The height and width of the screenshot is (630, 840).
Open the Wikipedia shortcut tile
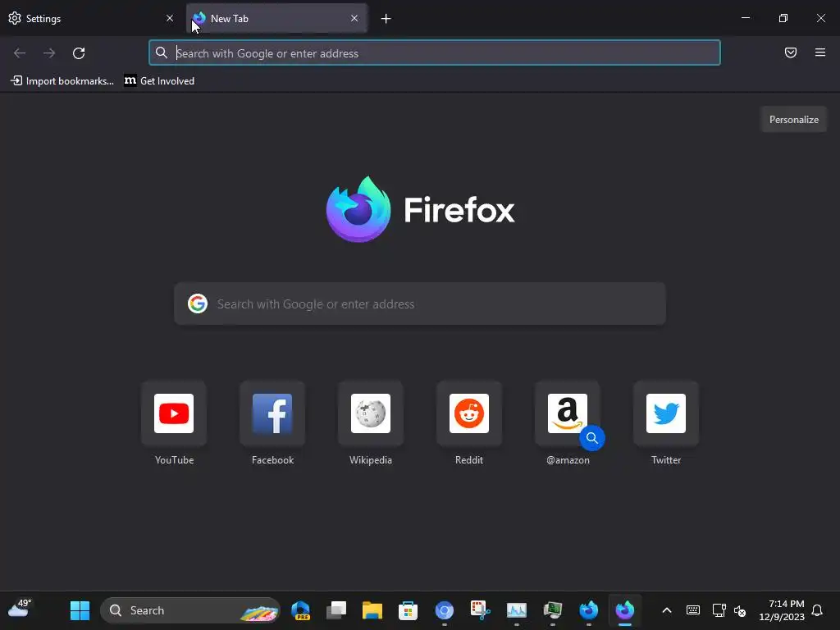(371, 413)
